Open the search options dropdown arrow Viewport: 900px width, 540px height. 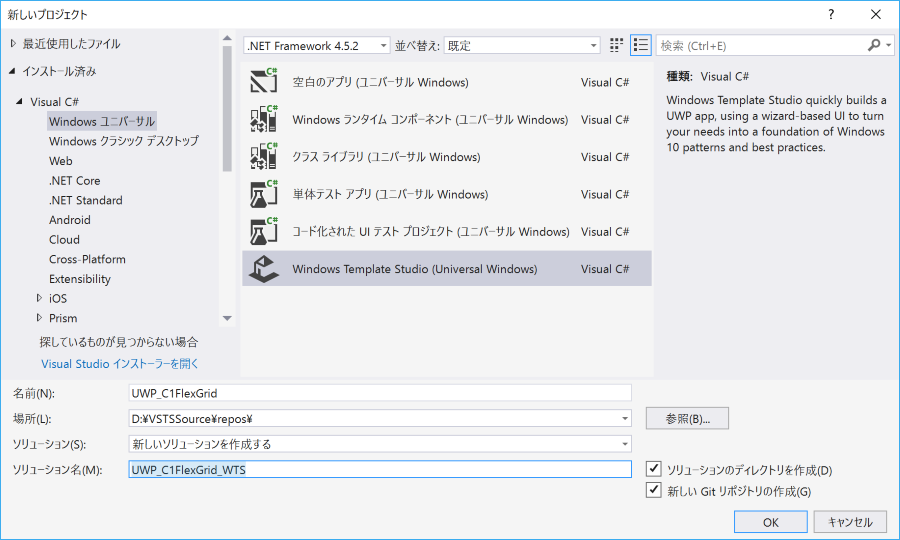click(x=889, y=45)
